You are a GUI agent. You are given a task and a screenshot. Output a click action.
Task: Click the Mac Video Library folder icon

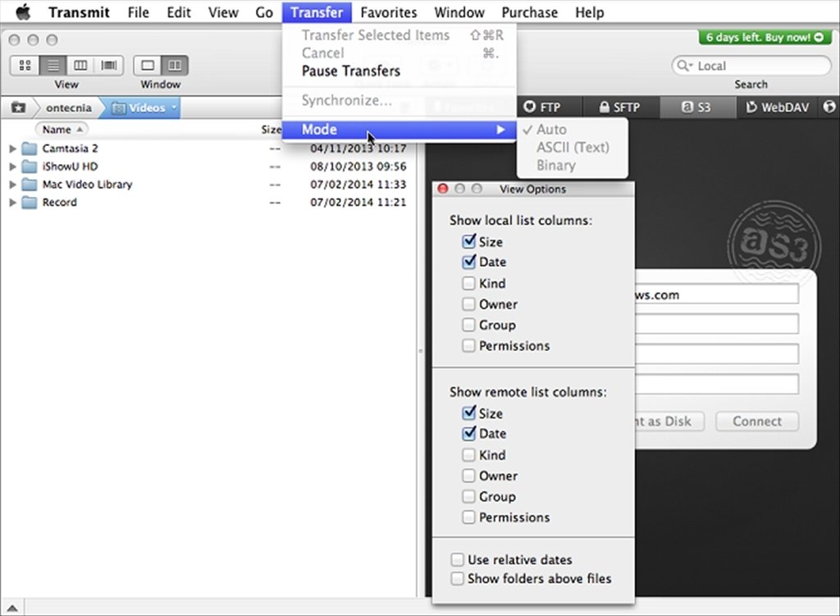click(29, 185)
